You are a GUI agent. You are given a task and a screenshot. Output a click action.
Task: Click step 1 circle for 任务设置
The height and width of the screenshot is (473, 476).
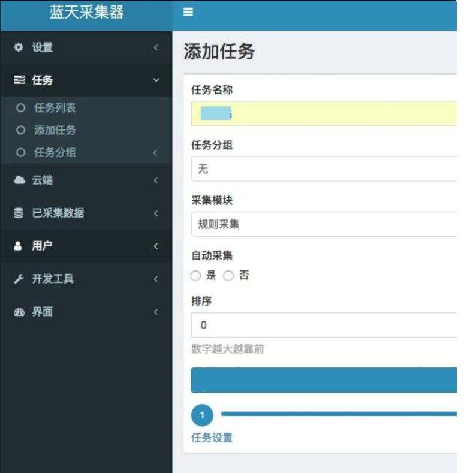pos(202,415)
